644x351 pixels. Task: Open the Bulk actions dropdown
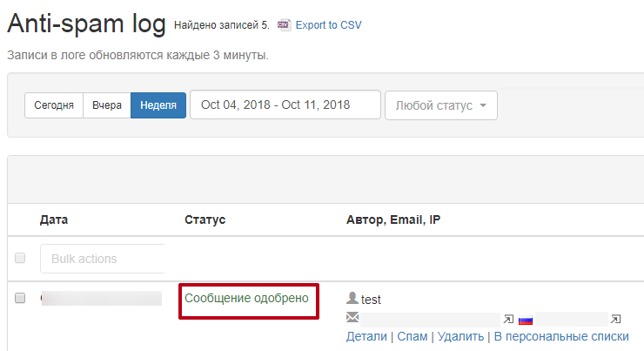coord(102,259)
